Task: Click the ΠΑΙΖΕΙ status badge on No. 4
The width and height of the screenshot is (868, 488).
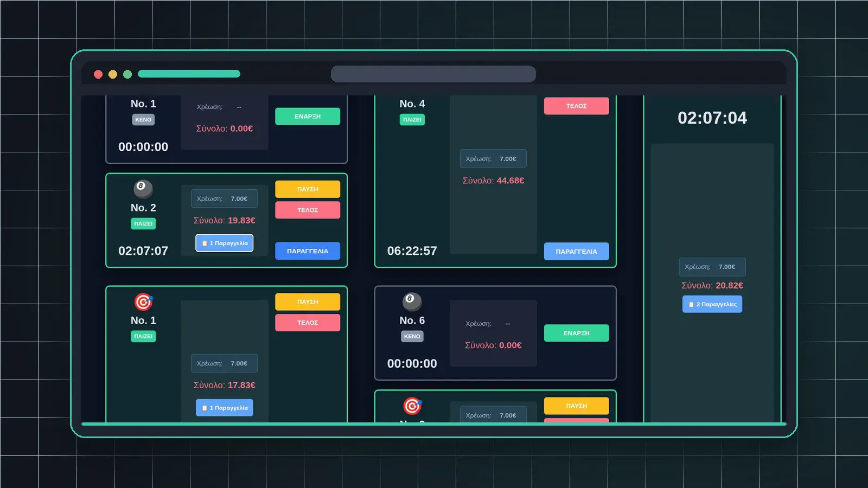Action: (x=412, y=119)
